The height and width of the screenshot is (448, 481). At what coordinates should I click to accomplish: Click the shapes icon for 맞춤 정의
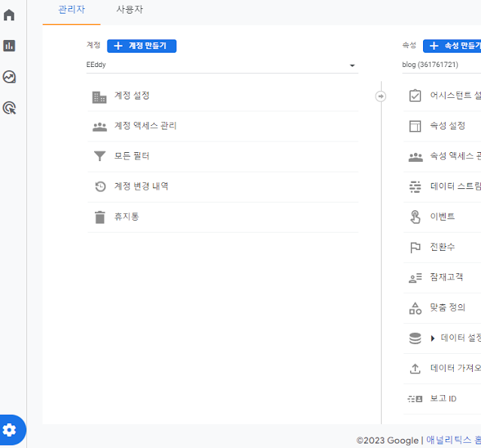click(416, 308)
